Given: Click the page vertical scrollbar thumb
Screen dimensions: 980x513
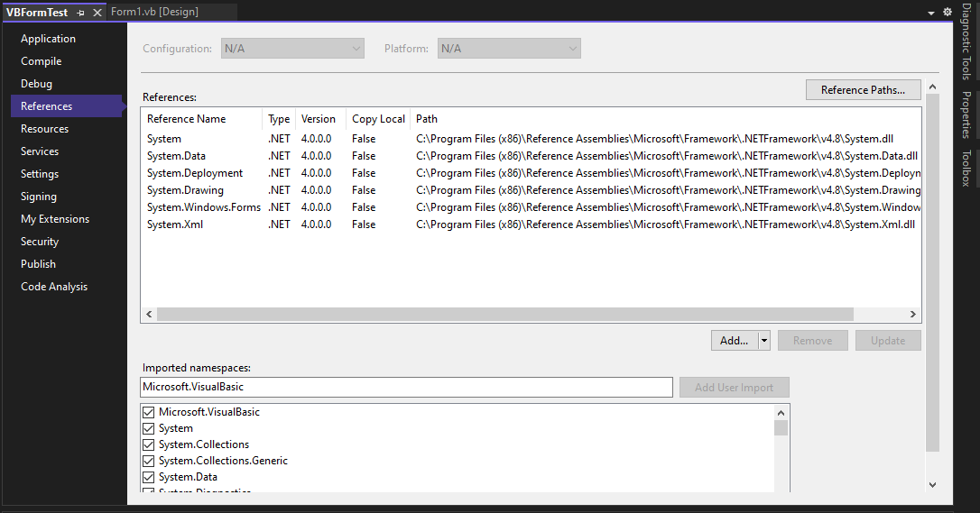Looking at the screenshot, I should [932, 272].
